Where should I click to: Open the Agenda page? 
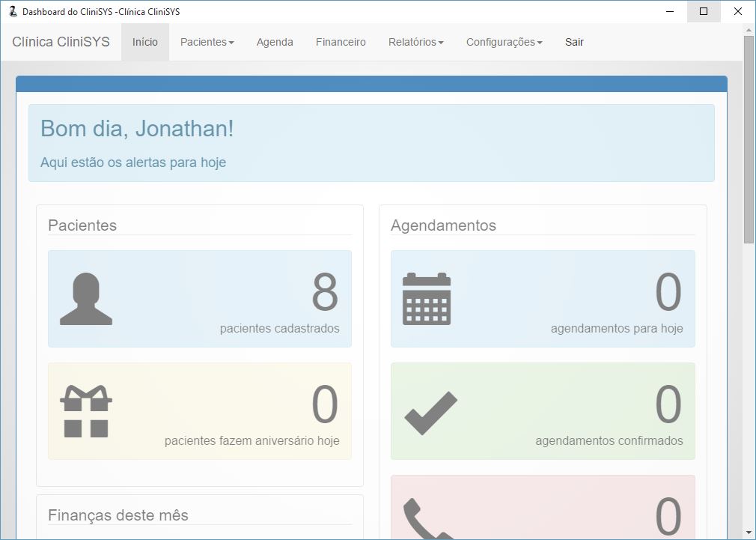pyautogui.click(x=275, y=42)
